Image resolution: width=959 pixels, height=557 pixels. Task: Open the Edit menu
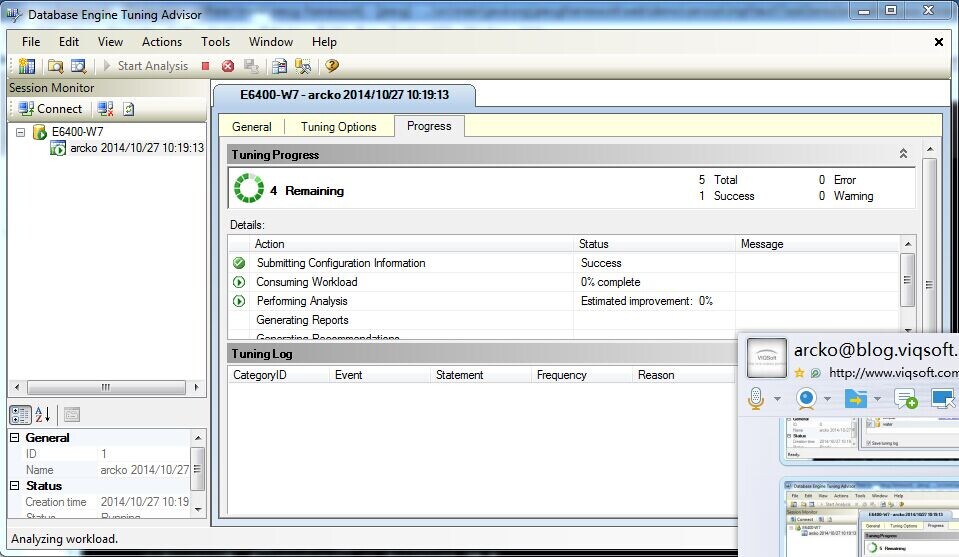click(68, 42)
